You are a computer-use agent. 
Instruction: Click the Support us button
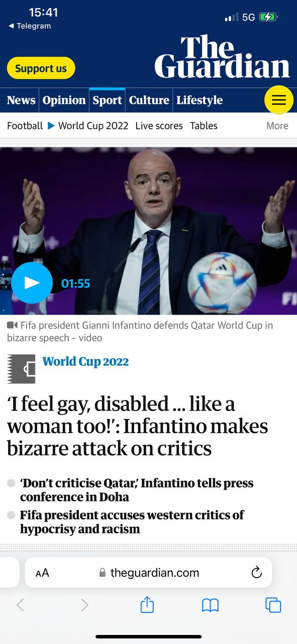coord(41,68)
